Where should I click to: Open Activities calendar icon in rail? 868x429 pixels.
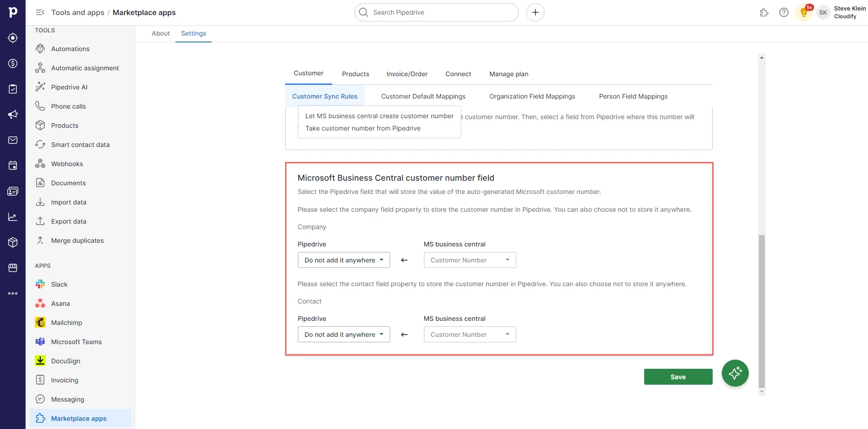[x=13, y=166]
